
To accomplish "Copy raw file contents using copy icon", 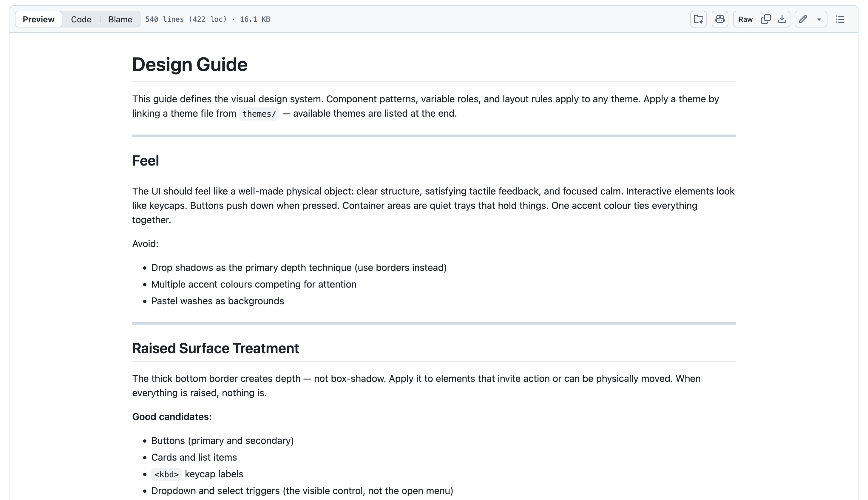I will click(x=766, y=19).
